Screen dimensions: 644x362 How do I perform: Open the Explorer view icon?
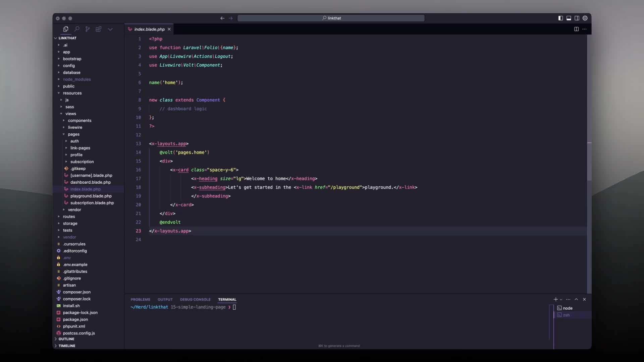tap(66, 29)
